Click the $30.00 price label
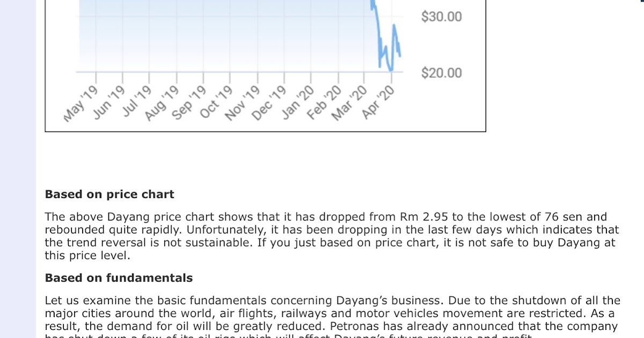This screenshot has height=338, width=644. (441, 17)
